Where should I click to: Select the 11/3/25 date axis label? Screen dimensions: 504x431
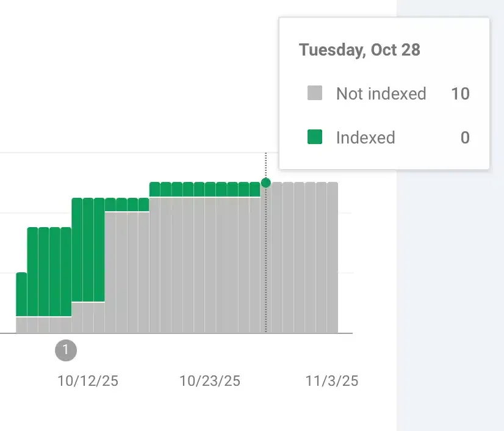pyautogui.click(x=332, y=381)
